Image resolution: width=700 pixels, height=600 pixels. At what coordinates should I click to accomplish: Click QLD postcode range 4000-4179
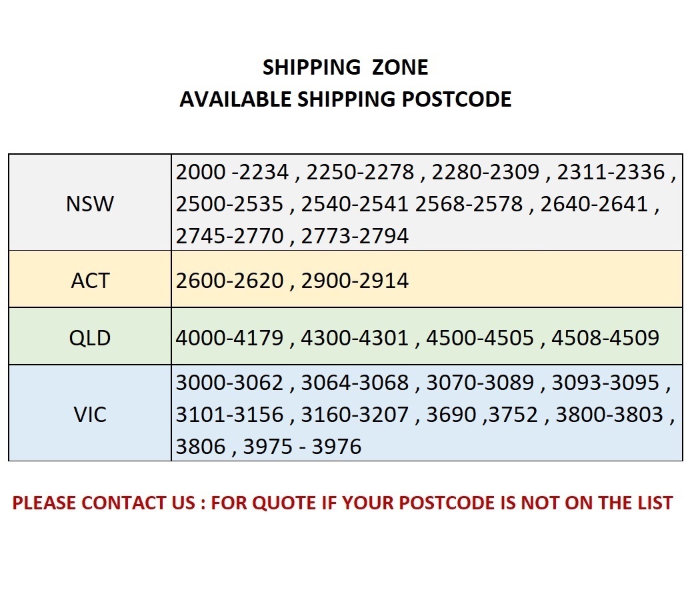point(230,338)
